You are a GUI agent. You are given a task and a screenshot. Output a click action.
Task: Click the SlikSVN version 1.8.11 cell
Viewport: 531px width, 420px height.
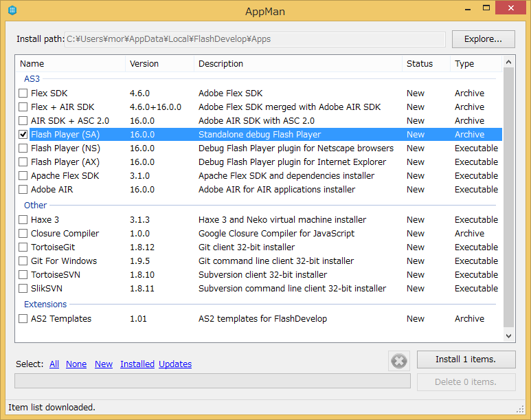pyautogui.click(x=142, y=289)
